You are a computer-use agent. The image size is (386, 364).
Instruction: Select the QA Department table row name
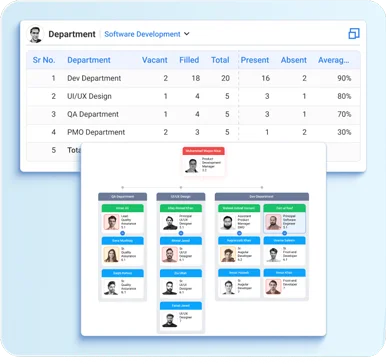[93, 114]
